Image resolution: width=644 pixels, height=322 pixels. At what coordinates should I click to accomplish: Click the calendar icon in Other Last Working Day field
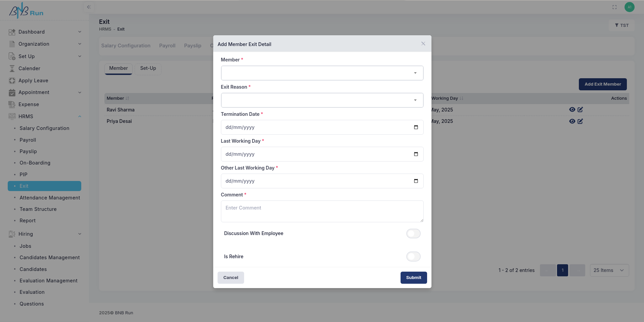pos(416,181)
